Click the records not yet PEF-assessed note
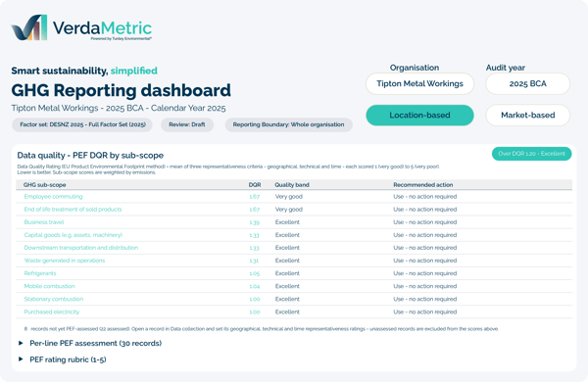 tap(262, 329)
